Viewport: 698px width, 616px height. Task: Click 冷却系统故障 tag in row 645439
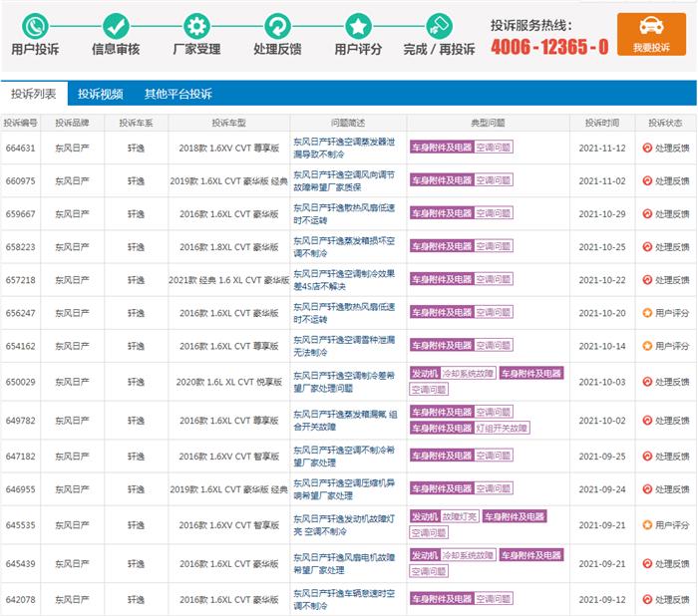tap(468, 555)
